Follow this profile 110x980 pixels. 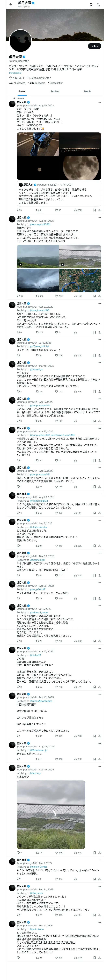(95, 46)
